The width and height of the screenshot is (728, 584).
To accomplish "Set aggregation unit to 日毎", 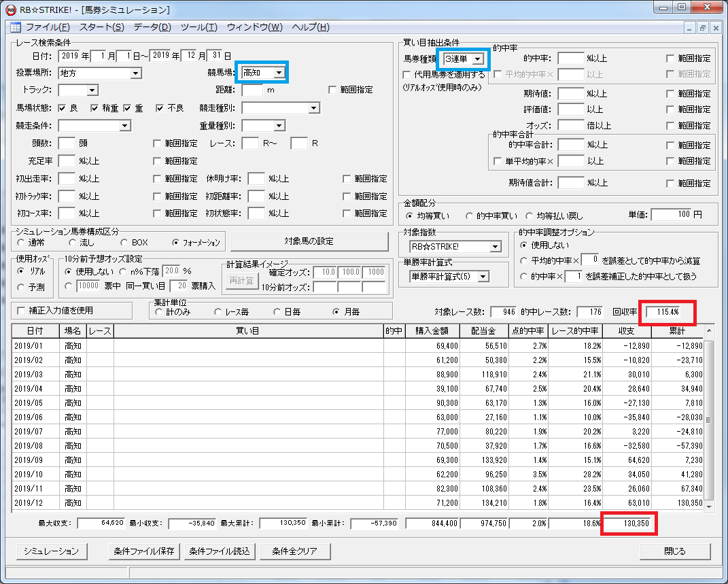I will click(x=277, y=312).
